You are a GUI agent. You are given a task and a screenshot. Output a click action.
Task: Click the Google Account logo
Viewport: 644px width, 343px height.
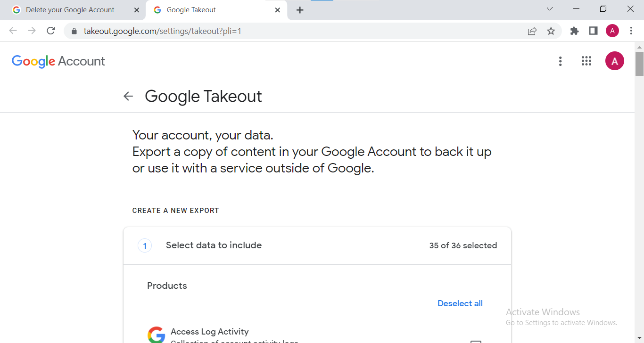tap(58, 61)
